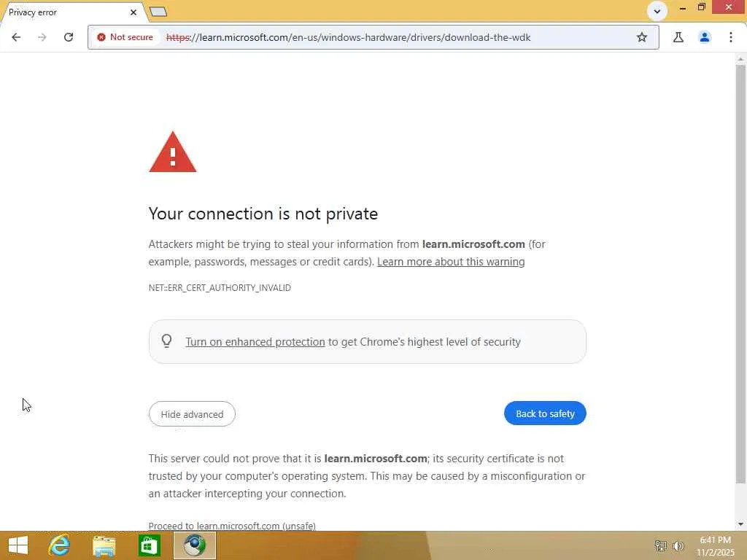The height and width of the screenshot is (560, 747).
Task: Open the Windows Store taskbar icon
Action: point(150,545)
